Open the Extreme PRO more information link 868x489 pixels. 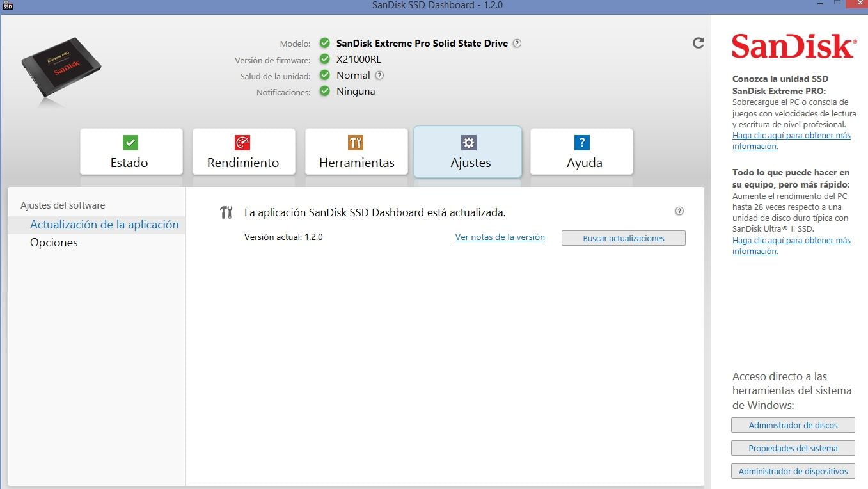pos(791,141)
